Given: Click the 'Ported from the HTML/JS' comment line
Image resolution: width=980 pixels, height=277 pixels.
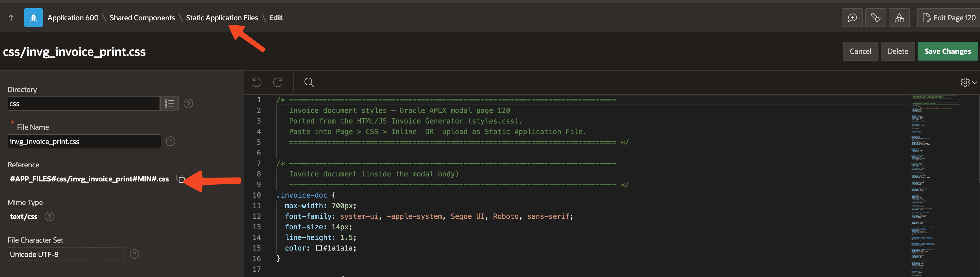Looking at the screenshot, I should [406, 121].
